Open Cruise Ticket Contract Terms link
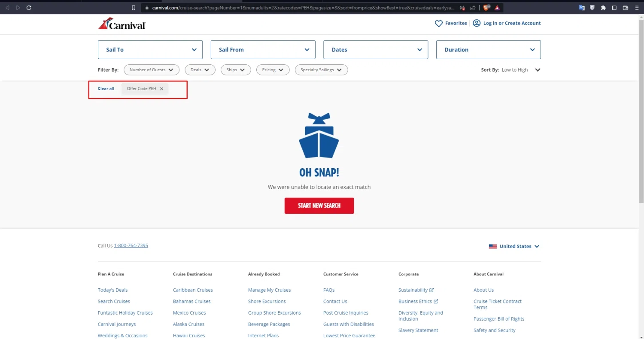644x339 pixels. click(x=498, y=304)
